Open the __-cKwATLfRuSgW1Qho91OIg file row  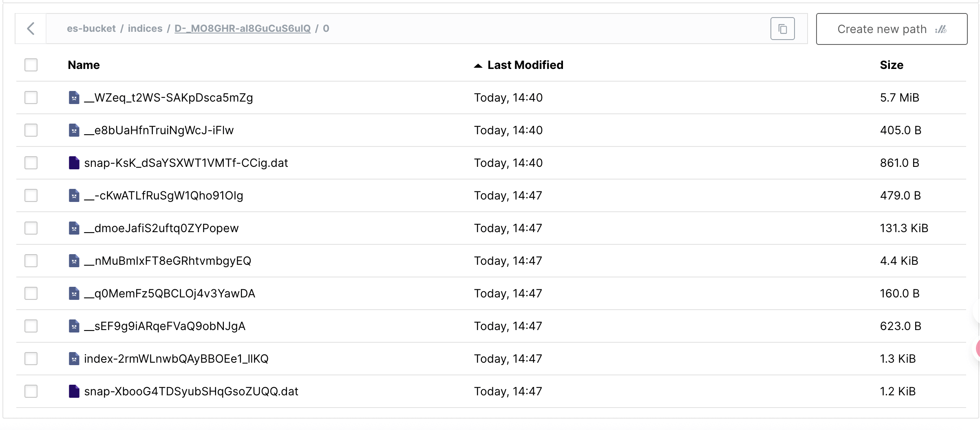163,195
